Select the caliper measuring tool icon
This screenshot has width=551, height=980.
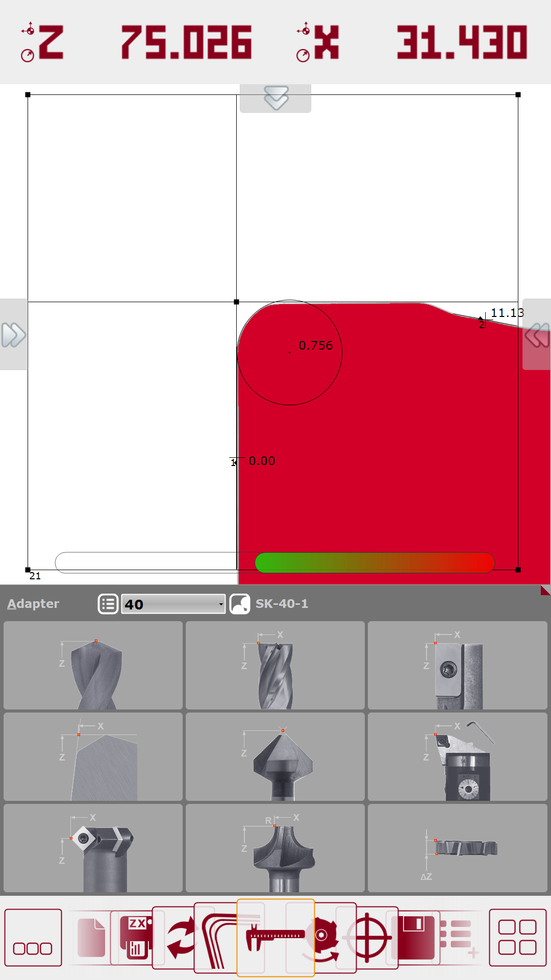click(275, 938)
